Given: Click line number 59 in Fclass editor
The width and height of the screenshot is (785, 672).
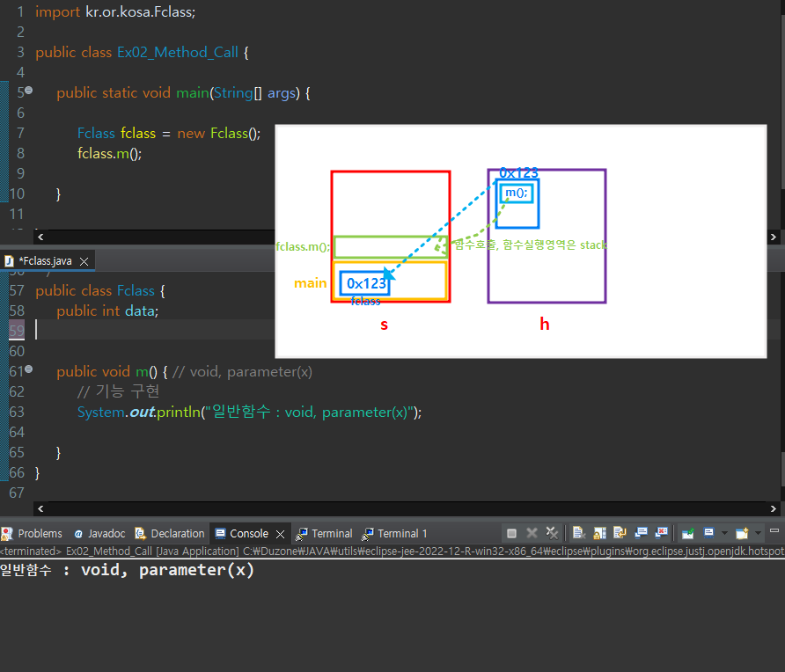Looking at the screenshot, I should pos(17,330).
